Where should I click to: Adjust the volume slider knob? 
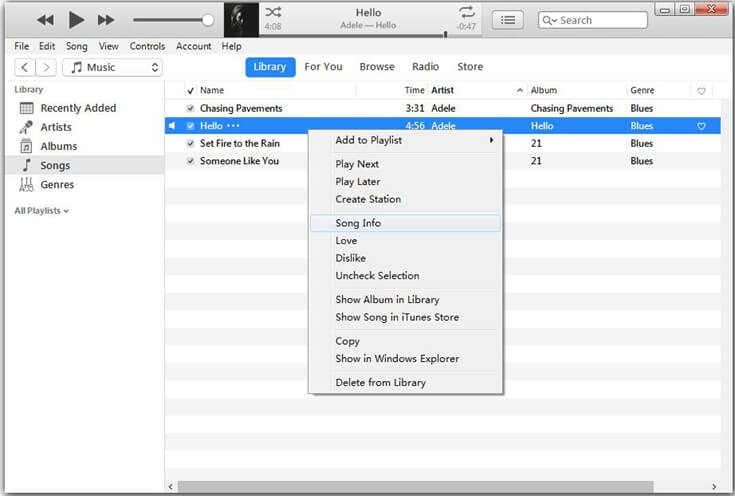208,20
